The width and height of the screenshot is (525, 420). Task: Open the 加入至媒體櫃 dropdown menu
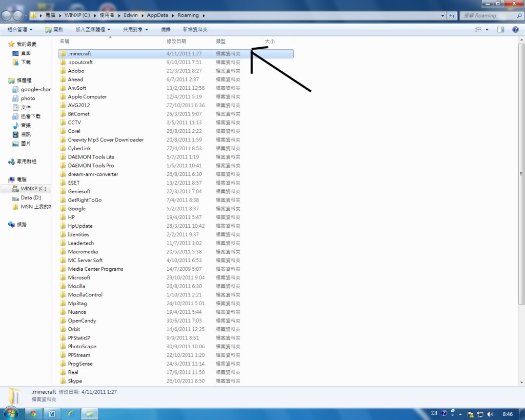[93, 29]
